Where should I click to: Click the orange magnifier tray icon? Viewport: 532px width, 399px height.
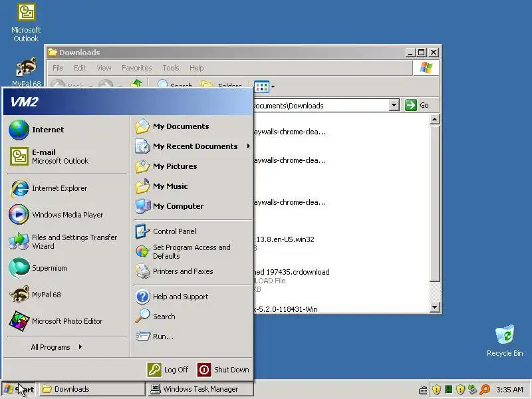click(x=485, y=389)
